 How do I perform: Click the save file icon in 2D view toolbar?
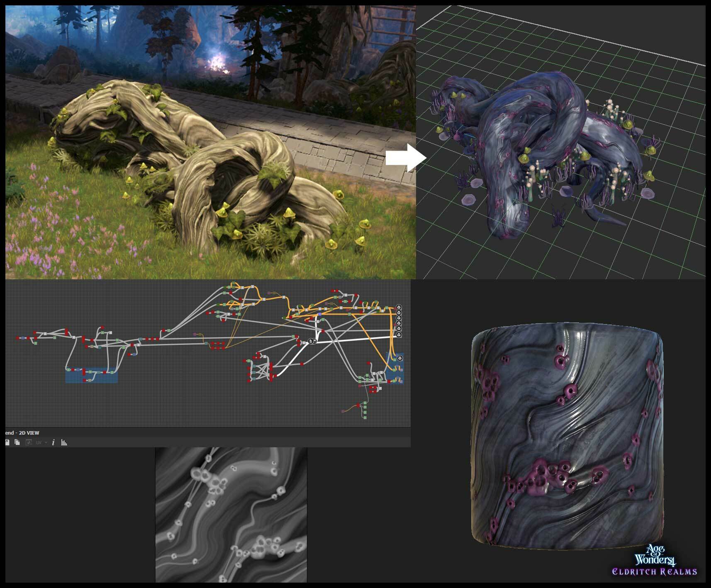click(7, 442)
